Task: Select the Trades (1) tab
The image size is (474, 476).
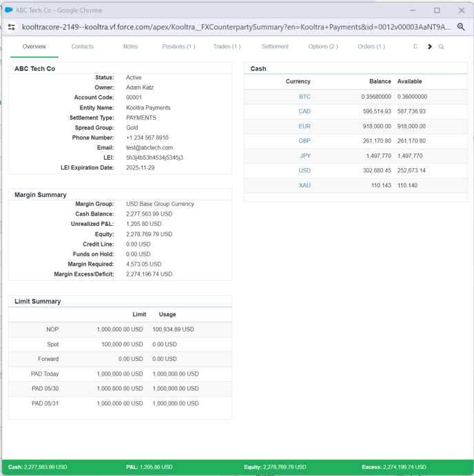Action: click(227, 47)
